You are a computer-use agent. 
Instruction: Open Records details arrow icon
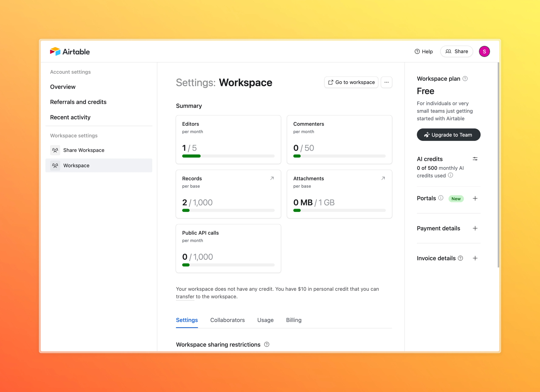[272, 178]
